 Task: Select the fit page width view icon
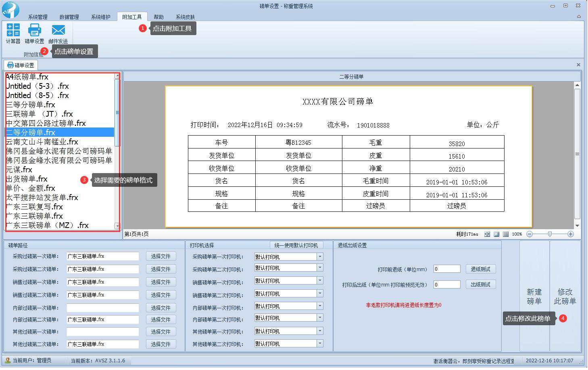tap(487, 234)
